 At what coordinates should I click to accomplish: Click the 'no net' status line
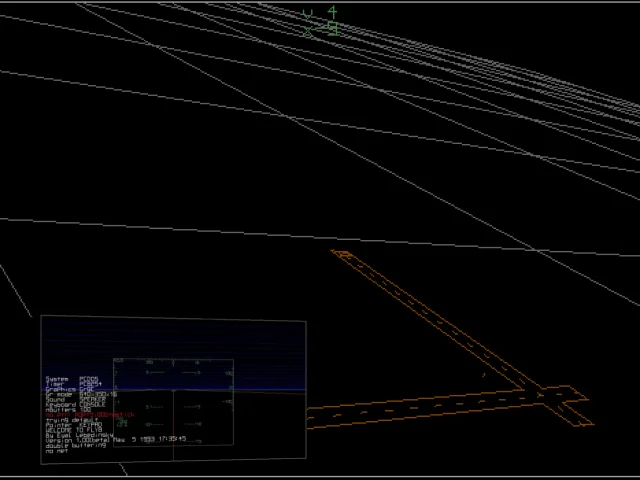coord(57,451)
